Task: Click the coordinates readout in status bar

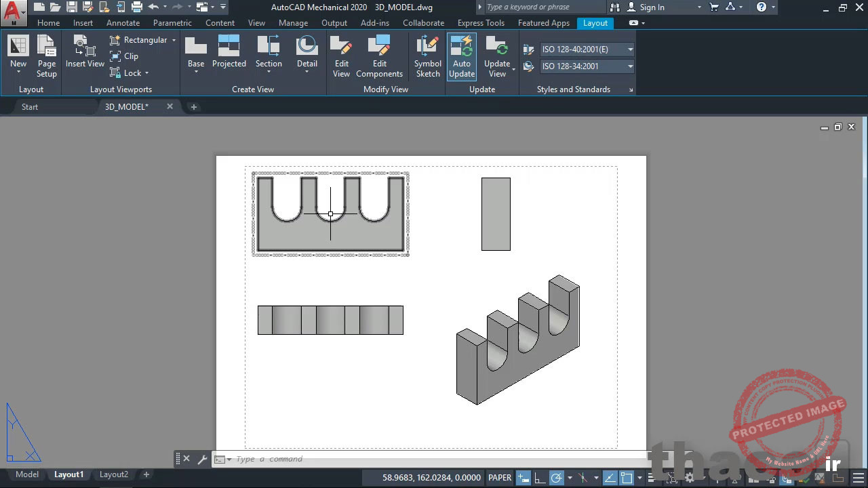Action: 431,477
